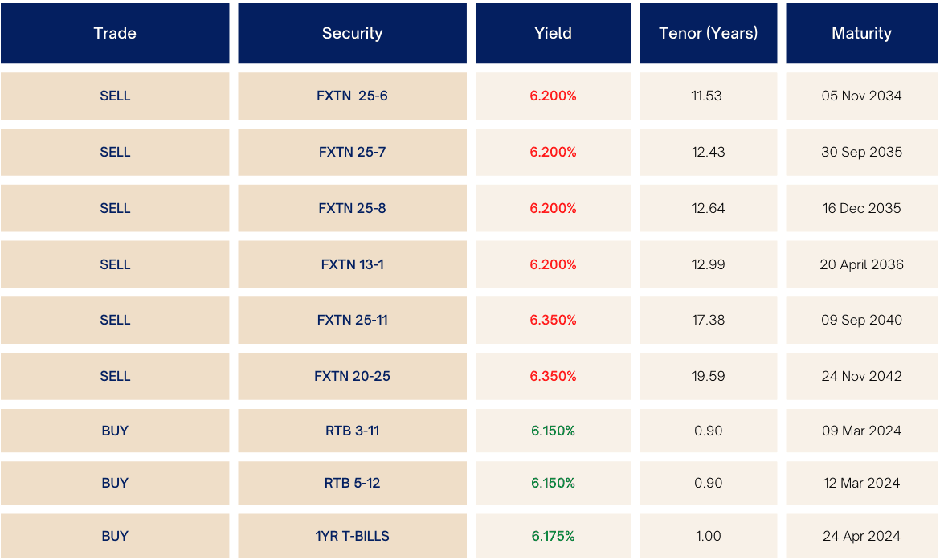The width and height of the screenshot is (944, 560).
Task: Select the FXTN 13-1 security cell
Action: [x=352, y=264]
